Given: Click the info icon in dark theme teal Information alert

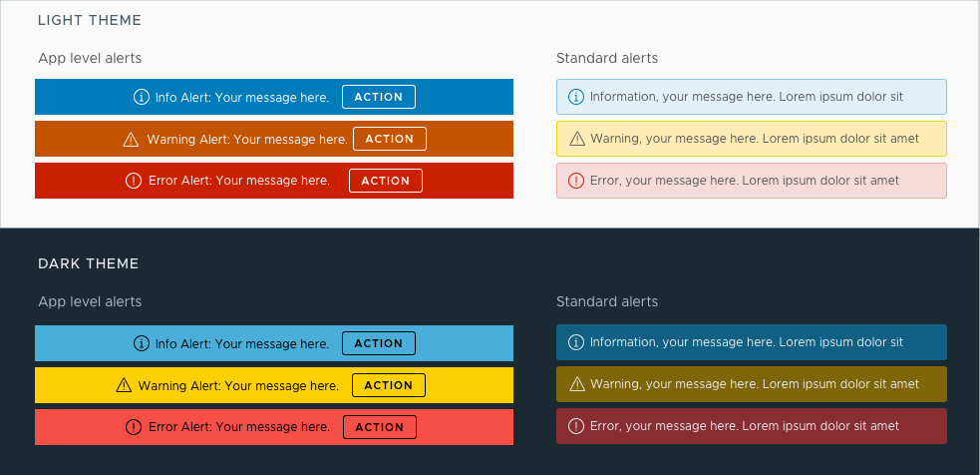Looking at the screenshot, I should (575, 342).
